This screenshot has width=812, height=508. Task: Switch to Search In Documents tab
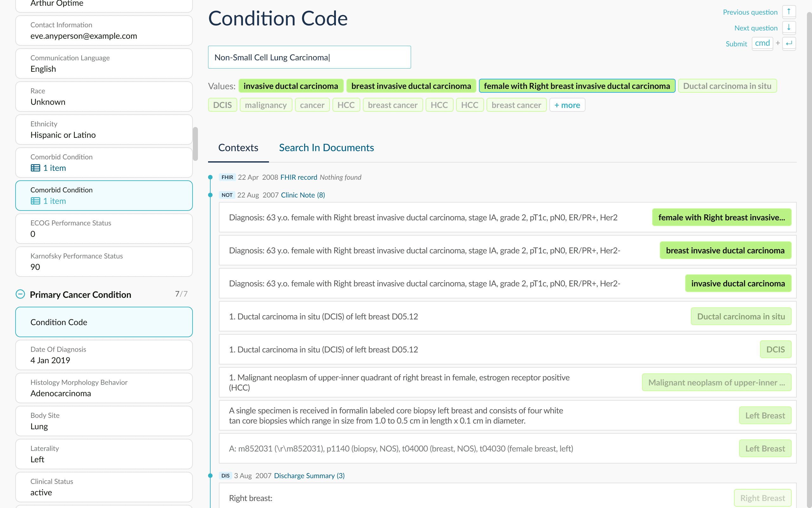[326, 148]
